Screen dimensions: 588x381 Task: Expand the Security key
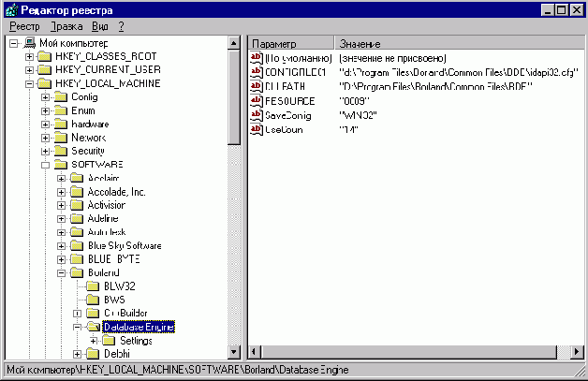click(x=45, y=152)
